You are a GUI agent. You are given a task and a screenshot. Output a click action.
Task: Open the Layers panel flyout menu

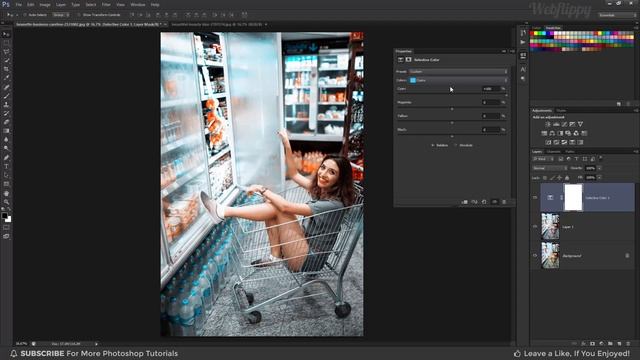636,151
